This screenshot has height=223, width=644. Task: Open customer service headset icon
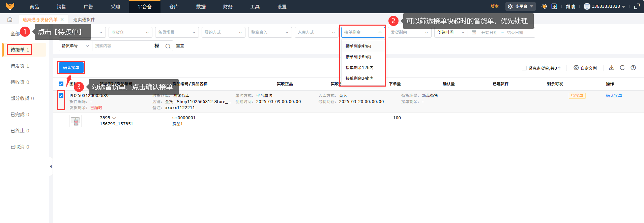(x=544, y=6)
